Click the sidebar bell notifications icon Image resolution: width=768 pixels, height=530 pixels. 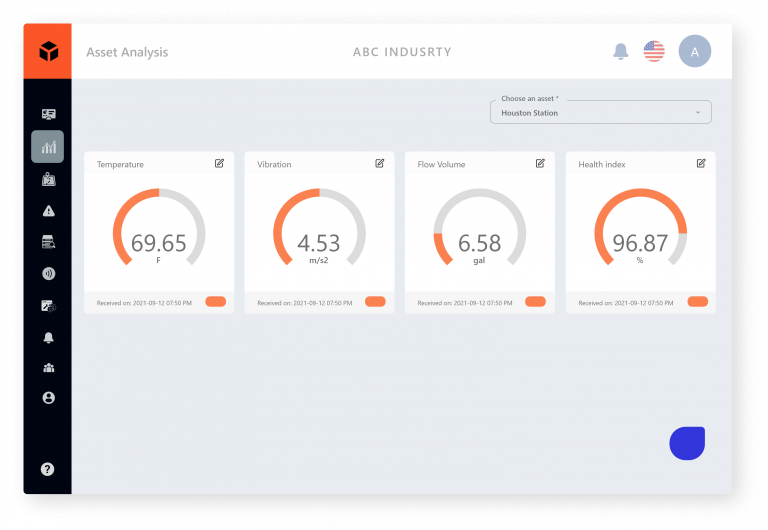pos(48,337)
